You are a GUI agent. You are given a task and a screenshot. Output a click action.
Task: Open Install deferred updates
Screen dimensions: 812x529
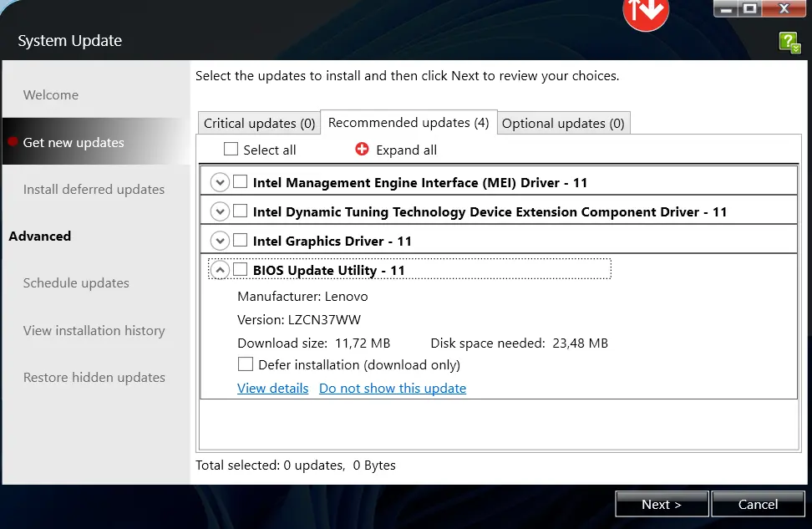tap(94, 189)
